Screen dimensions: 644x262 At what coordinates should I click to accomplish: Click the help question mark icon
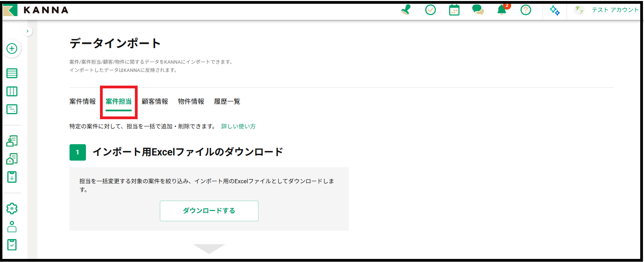pyautogui.click(x=526, y=10)
